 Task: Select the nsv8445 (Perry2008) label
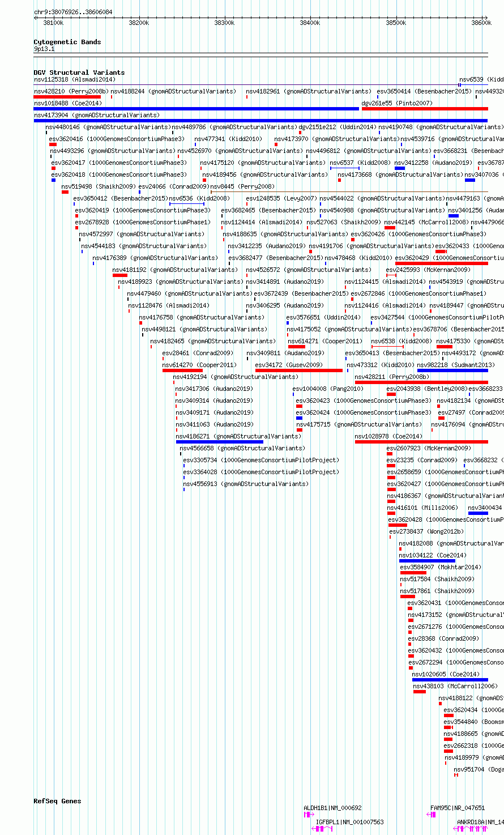point(242,186)
